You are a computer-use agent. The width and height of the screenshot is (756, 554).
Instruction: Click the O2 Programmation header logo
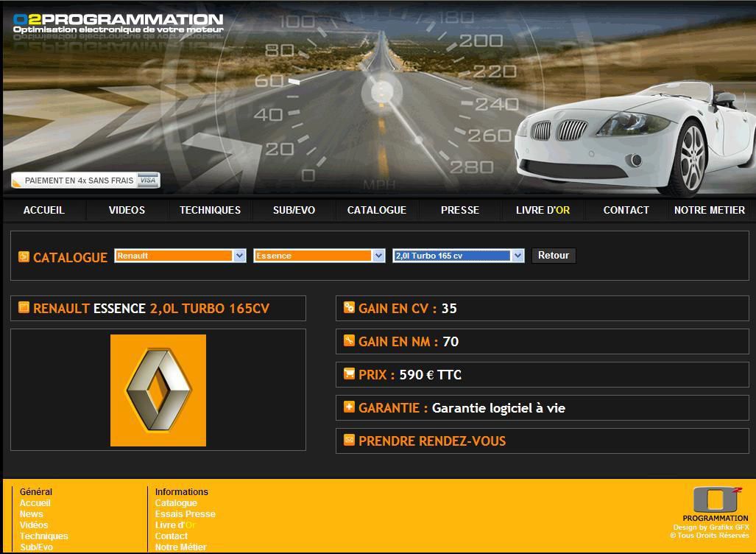tap(118, 23)
